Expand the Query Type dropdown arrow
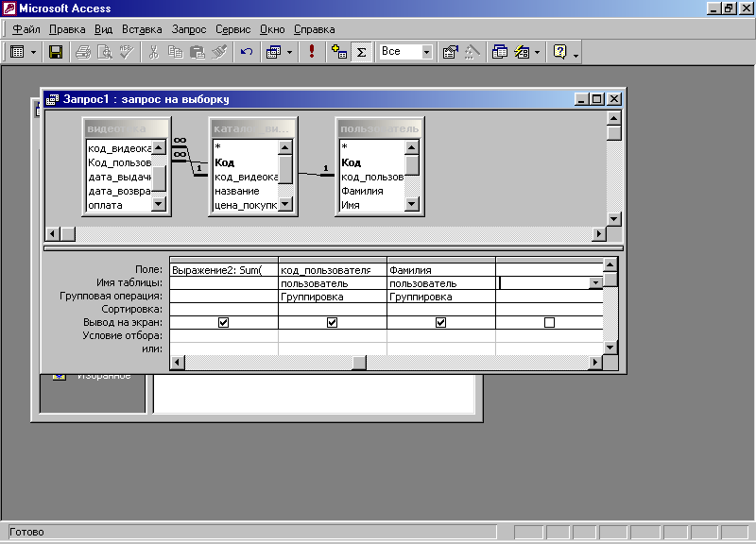 click(289, 52)
